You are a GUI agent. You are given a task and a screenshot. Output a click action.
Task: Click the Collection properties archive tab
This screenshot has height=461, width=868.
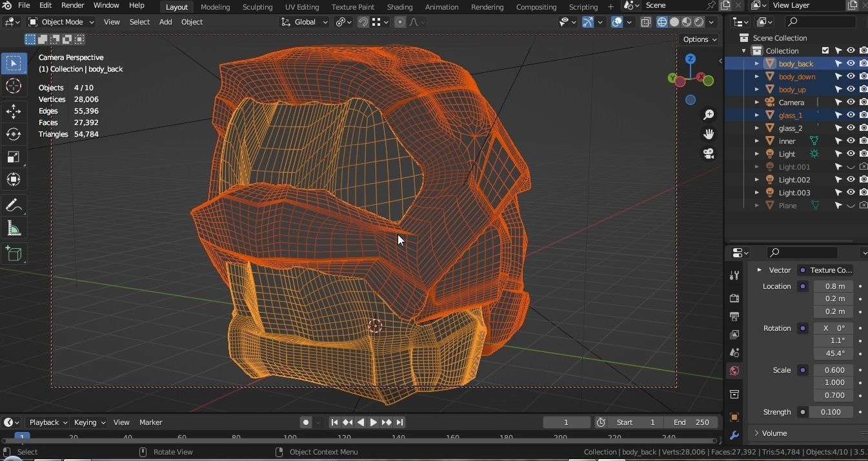[x=734, y=394]
